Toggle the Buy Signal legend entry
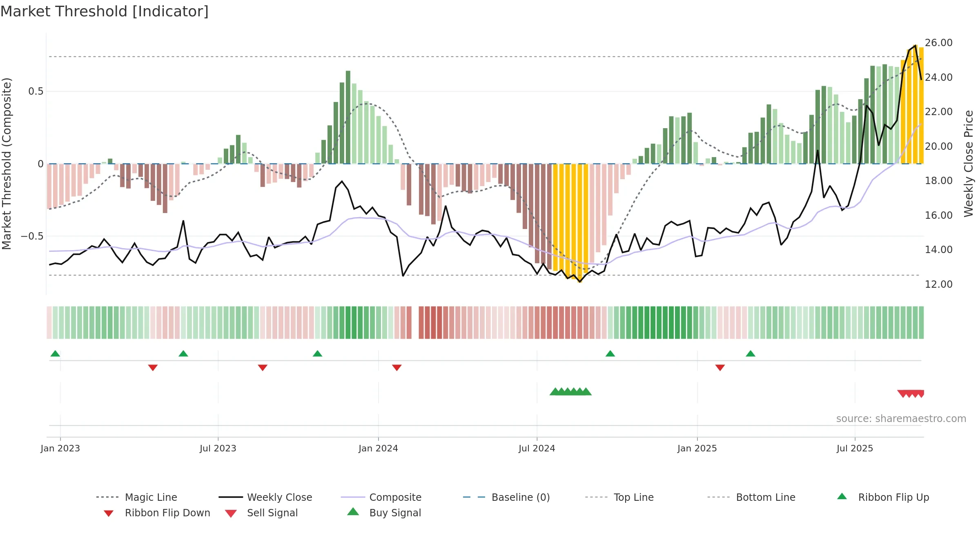 point(384,513)
